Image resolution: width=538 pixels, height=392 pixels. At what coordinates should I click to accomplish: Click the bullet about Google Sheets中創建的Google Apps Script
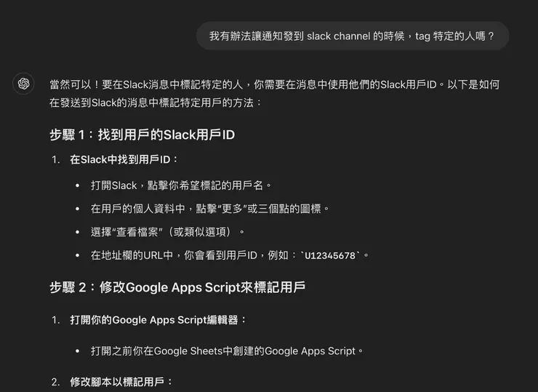227,351
